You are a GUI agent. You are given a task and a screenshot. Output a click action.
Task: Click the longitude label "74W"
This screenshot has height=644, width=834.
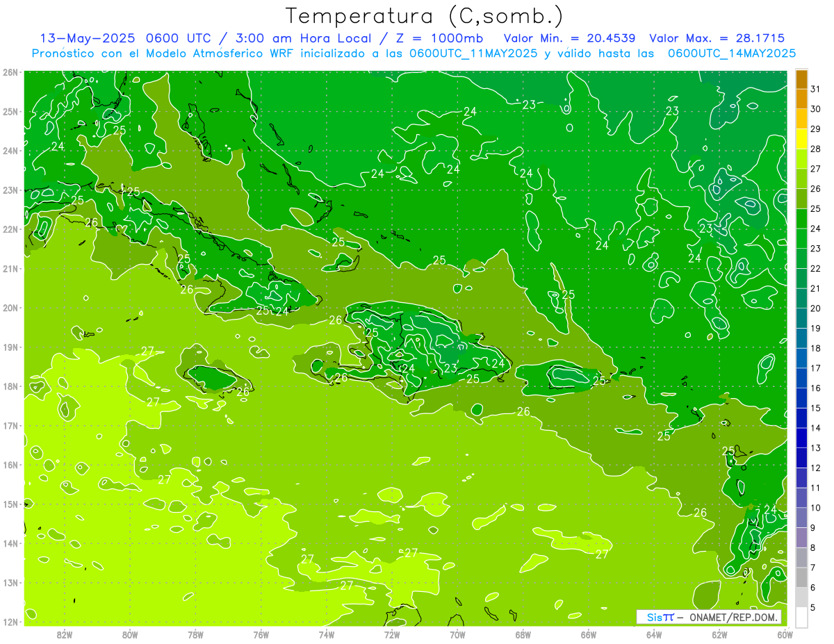click(327, 634)
